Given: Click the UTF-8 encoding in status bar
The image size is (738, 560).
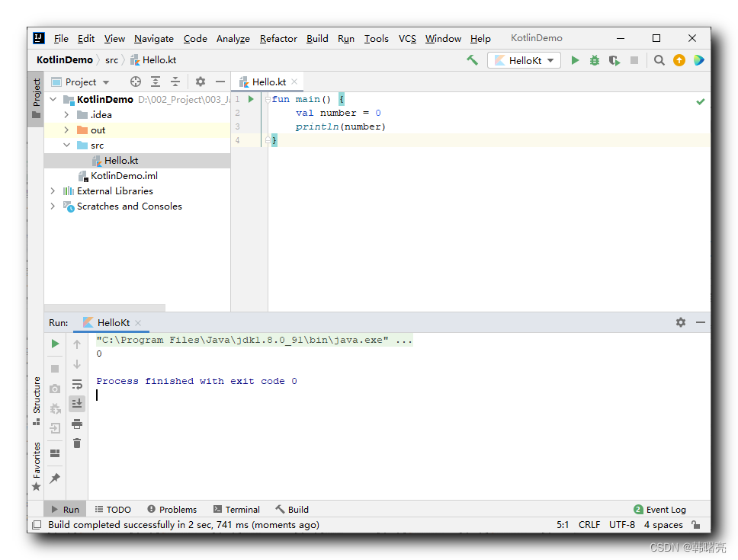Looking at the screenshot, I should (x=622, y=525).
